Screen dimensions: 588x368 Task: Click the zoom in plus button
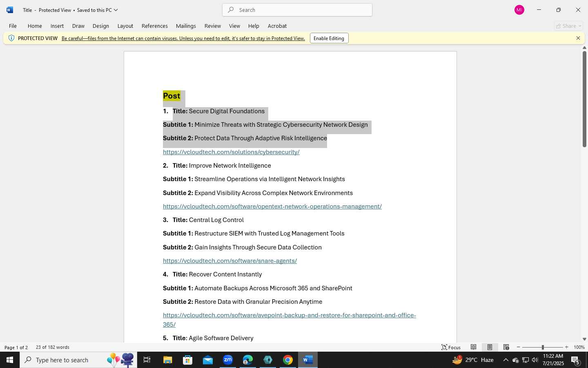point(566,347)
